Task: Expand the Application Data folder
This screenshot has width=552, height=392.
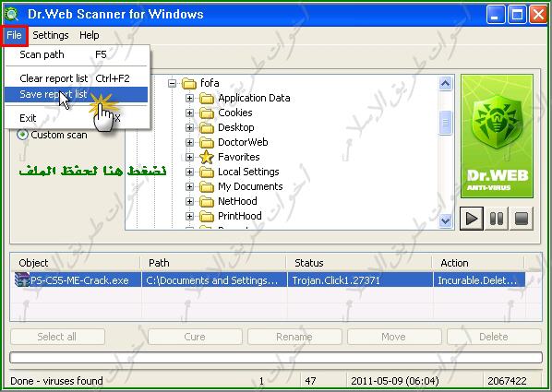Action: (x=189, y=98)
